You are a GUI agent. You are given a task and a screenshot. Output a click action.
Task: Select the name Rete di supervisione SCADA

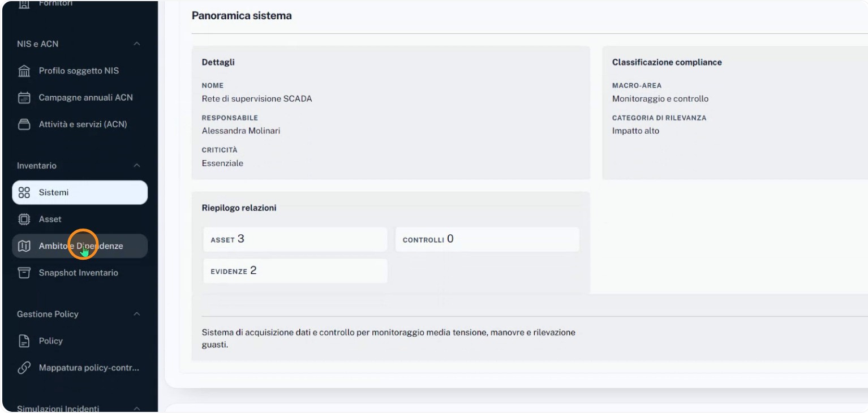coord(257,99)
